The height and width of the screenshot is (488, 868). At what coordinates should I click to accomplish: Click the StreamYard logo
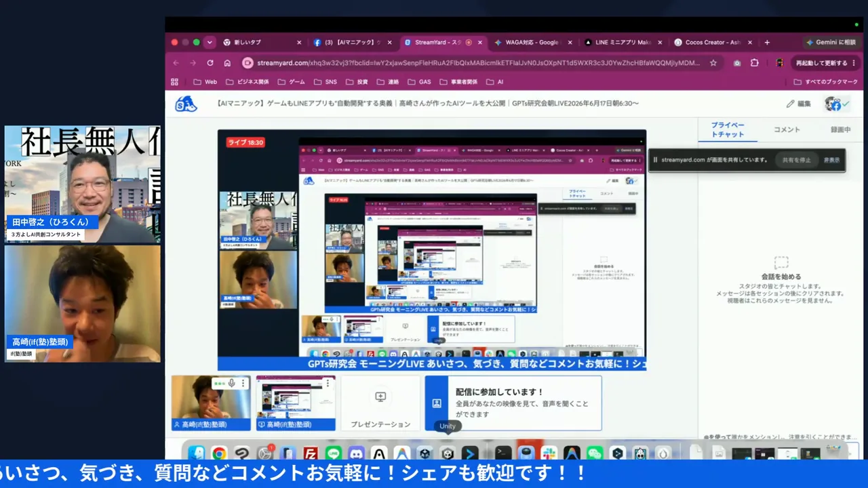coord(186,104)
